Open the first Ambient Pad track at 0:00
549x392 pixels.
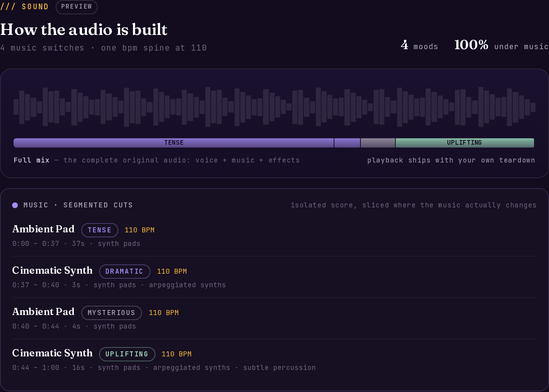pos(274,236)
